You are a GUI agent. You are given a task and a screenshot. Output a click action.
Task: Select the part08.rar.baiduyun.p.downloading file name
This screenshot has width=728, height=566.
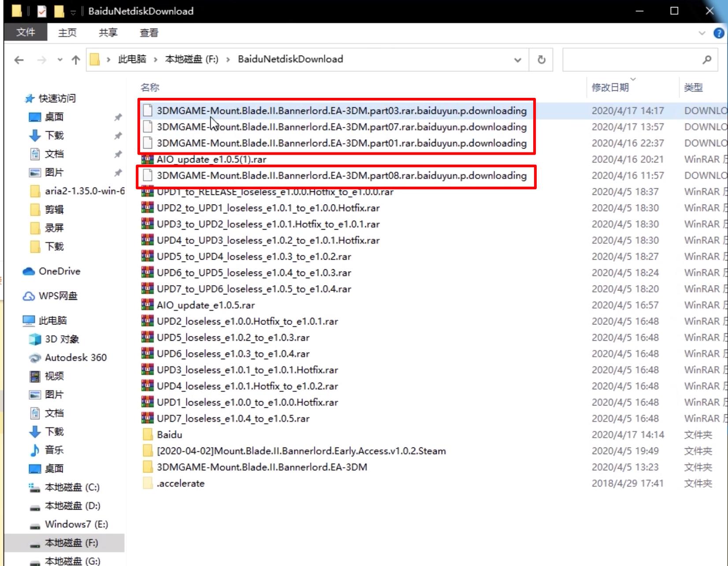(x=342, y=175)
